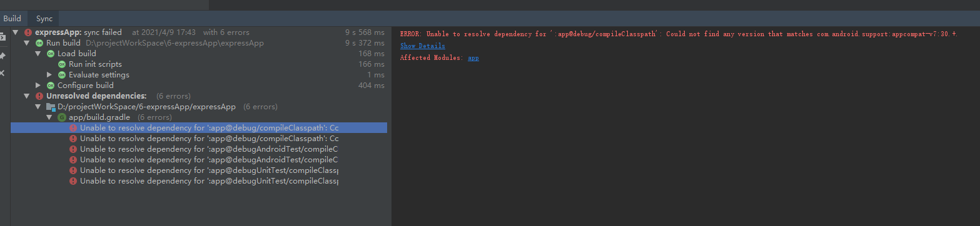Click the green OK icon beside Run build
This screenshot has height=226, width=980.
pyautogui.click(x=39, y=43)
